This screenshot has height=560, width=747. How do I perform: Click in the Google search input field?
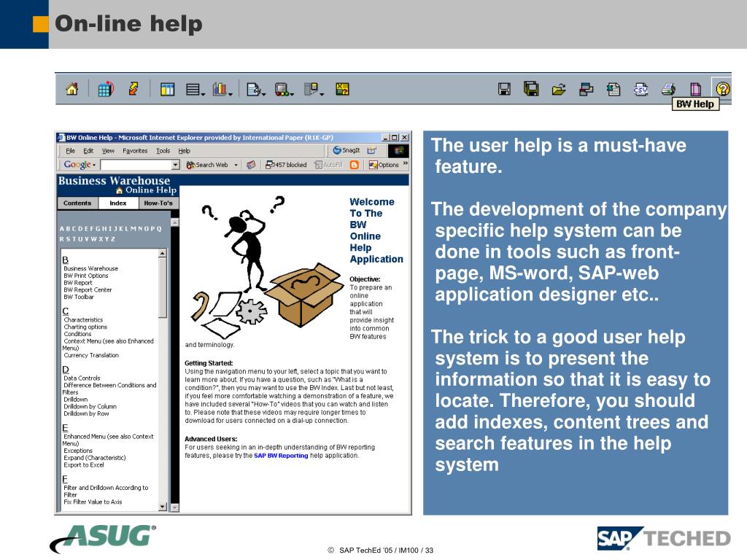136,165
